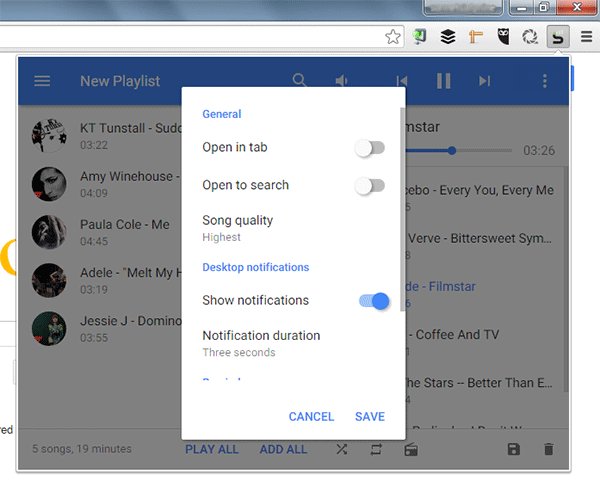Skip to the previous track
600x493 pixels.
click(402, 81)
